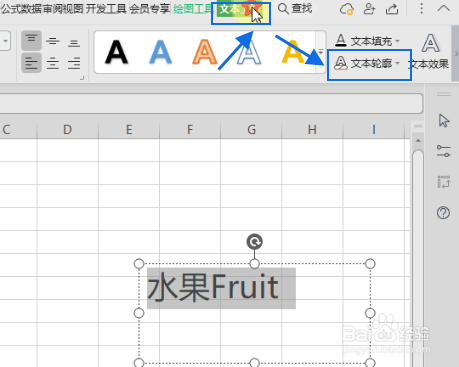Screen dimensions: 459x367
Task: Click the share export icon
Action: tap(392, 9)
